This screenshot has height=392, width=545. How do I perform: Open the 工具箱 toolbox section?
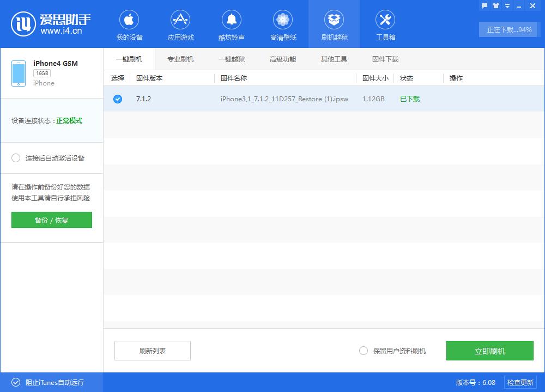pyautogui.click(x=385, y=24)
